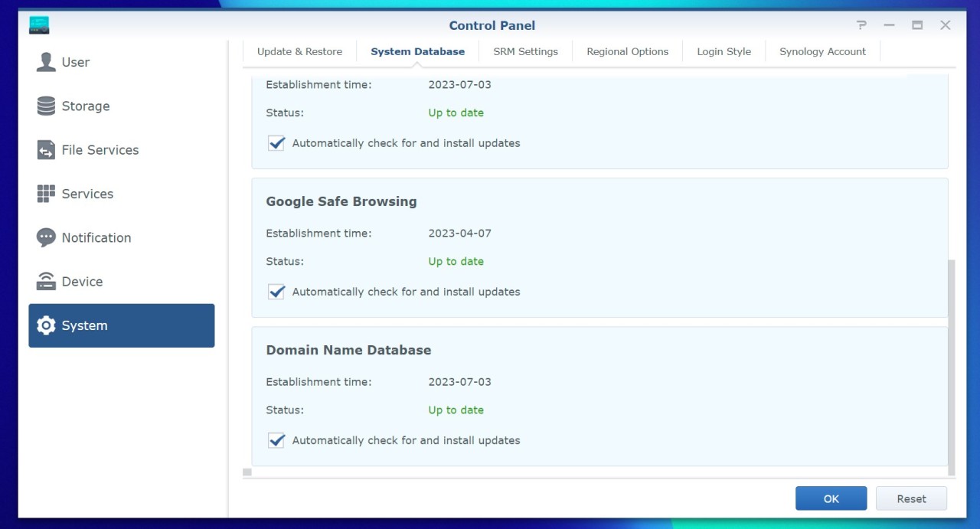Screen dimensions: 980x529
Task: Switch to the Update & Restore tab
Action: click(299, 52)
